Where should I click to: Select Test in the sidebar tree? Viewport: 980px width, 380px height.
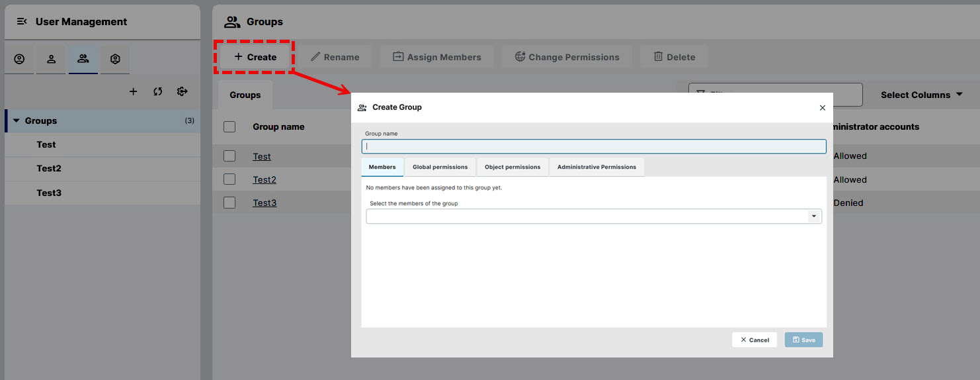(x=46, y=144)
